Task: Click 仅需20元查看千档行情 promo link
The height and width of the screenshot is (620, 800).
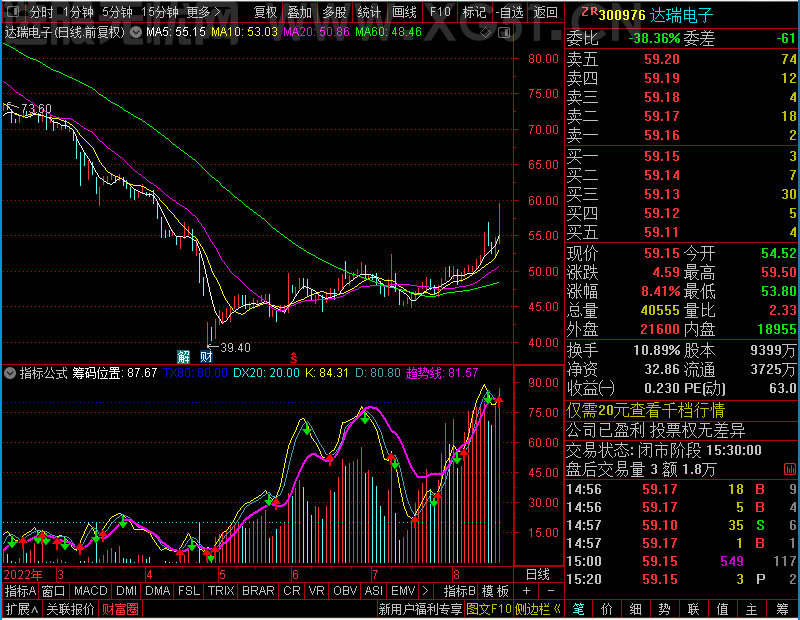Action: 645,410
